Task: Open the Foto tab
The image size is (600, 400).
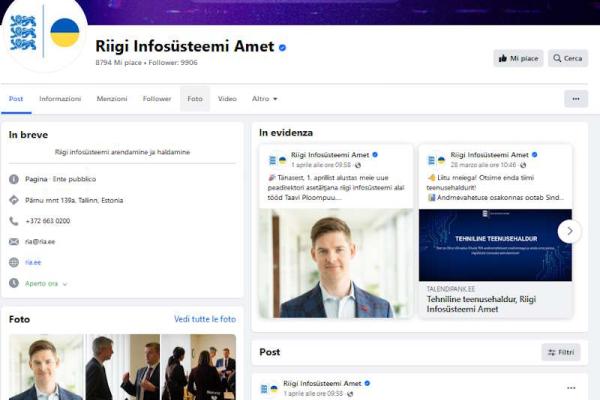Action: tap(195, 99)
